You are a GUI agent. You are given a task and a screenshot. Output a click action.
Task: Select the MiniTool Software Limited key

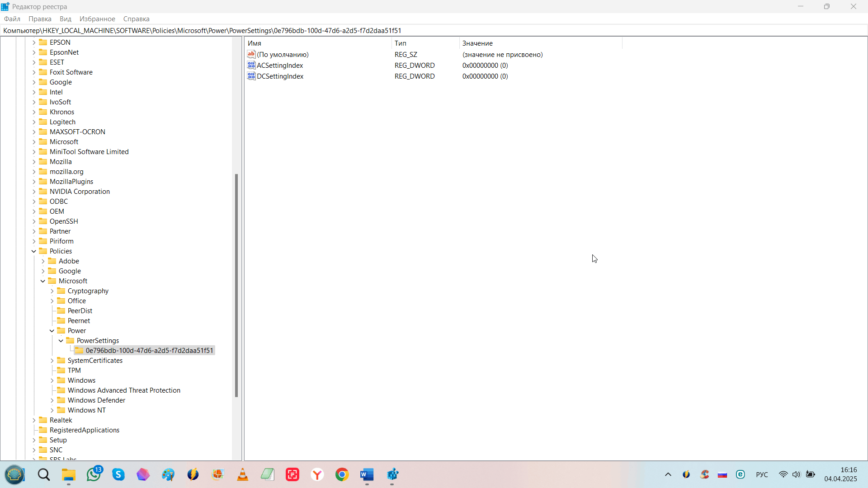tap(89, 152)
